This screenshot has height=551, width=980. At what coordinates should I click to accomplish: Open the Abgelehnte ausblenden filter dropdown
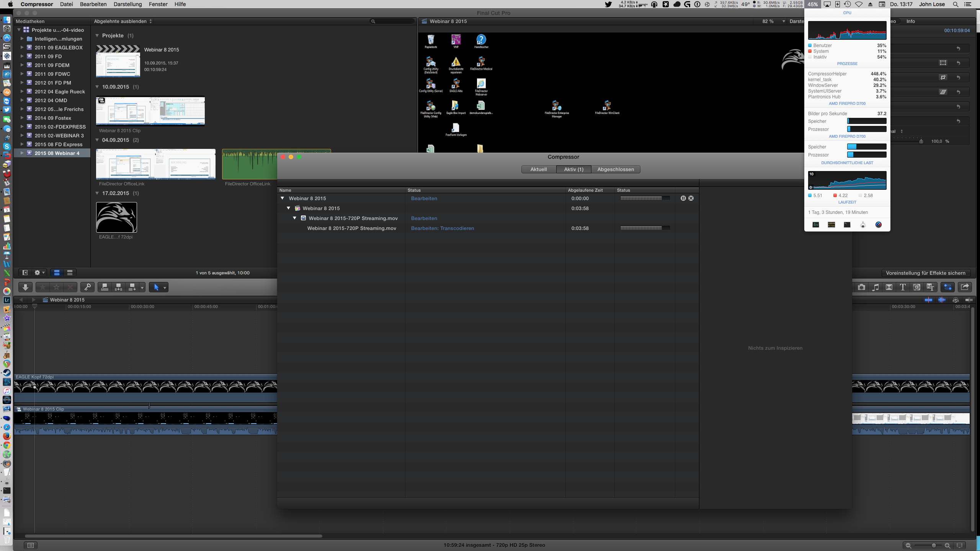pyautogui.click(x=123, y=21)
